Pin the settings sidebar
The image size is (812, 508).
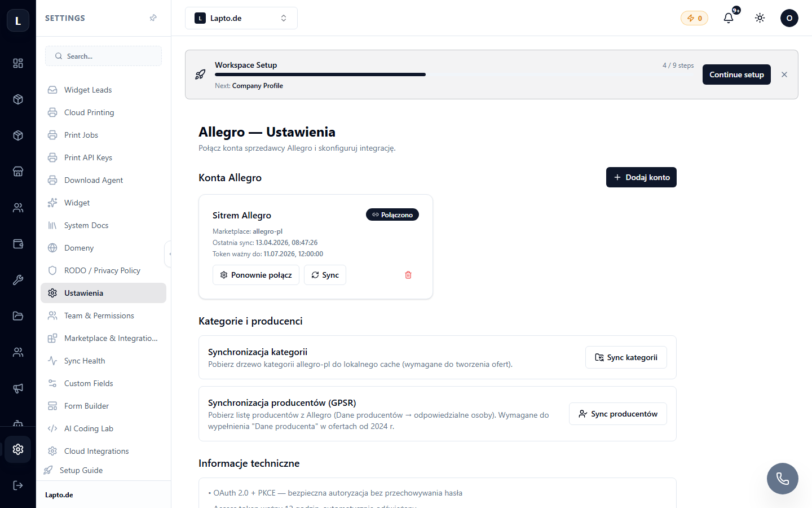pyautogui.click(x=153, y=18)
